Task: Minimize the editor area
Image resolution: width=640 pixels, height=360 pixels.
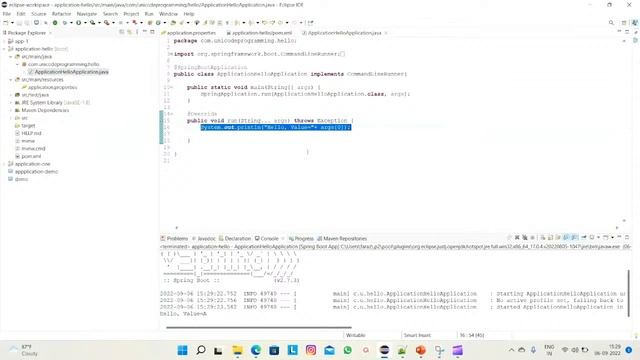Action: coord(619,32)
